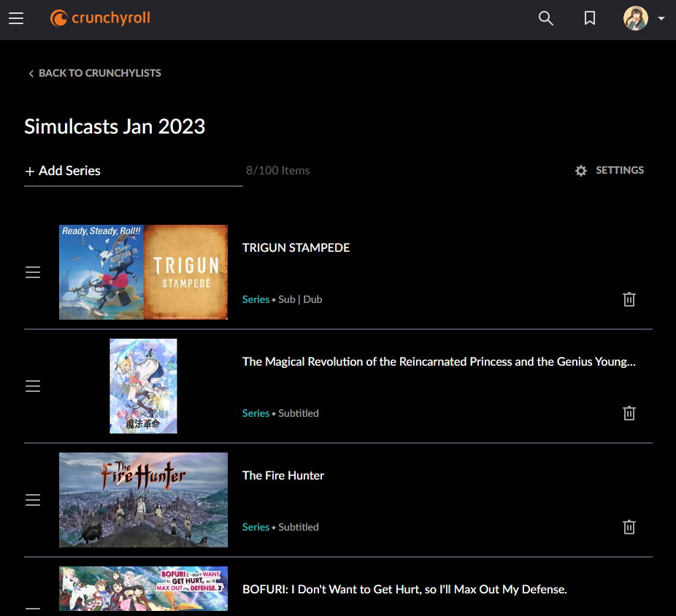This screenshot has height=616, width=676.
Task: Remove The Fire Hunter with the trash icon
Action: [629, 527]
